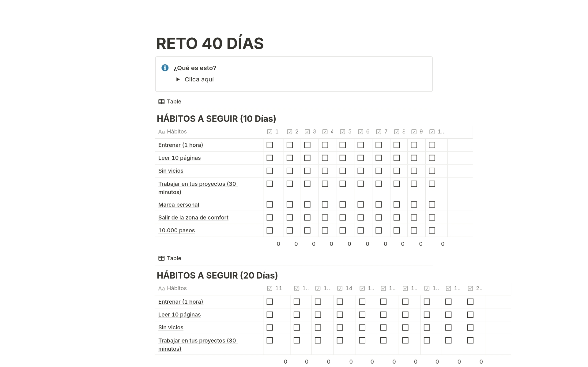Click the checkbox property icon of column 9
Screen dimensions: 588x367
[x=414, y=132]
